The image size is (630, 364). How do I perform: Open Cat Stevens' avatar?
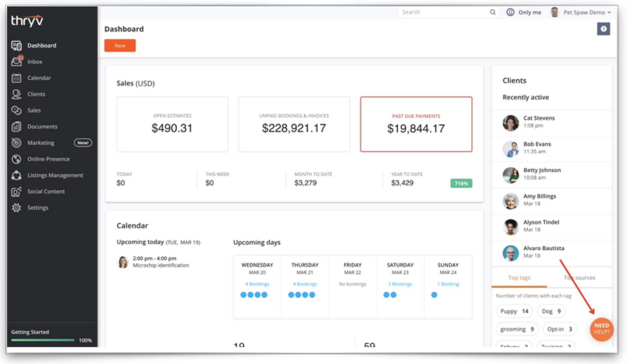click(x=511, y=122)
